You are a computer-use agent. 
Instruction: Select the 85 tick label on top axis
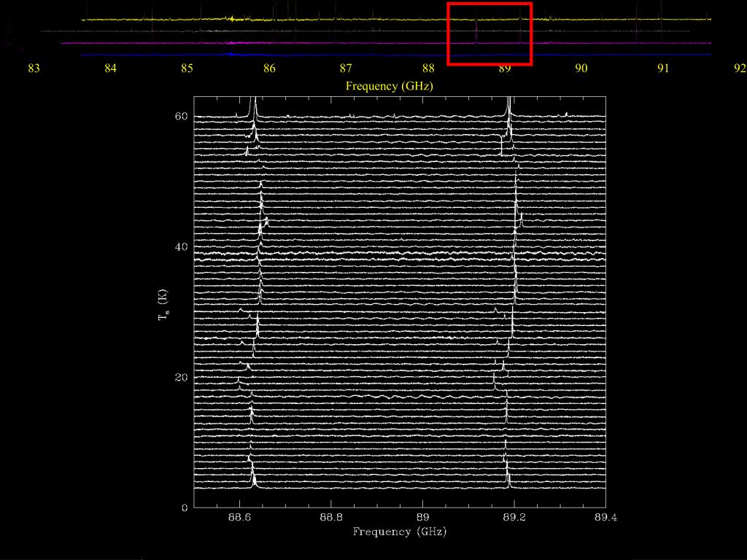pos(187,69)
